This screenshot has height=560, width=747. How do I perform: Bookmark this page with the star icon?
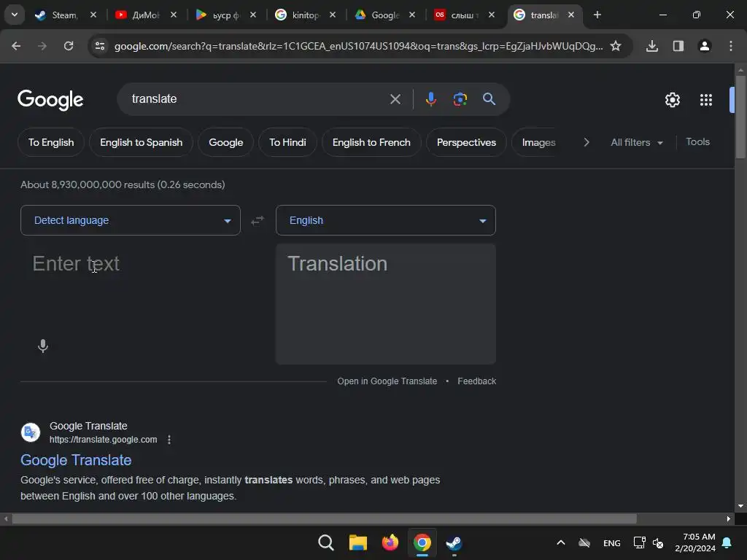coord(616,46)
